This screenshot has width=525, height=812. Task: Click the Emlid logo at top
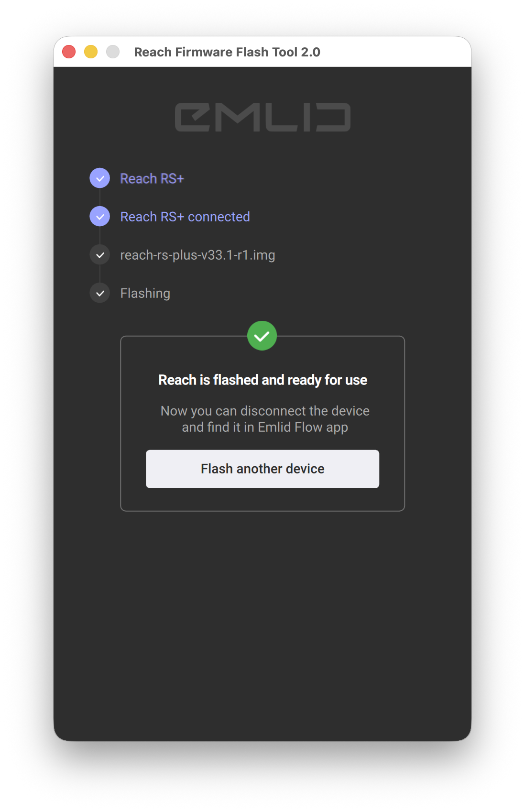[262, 117]
